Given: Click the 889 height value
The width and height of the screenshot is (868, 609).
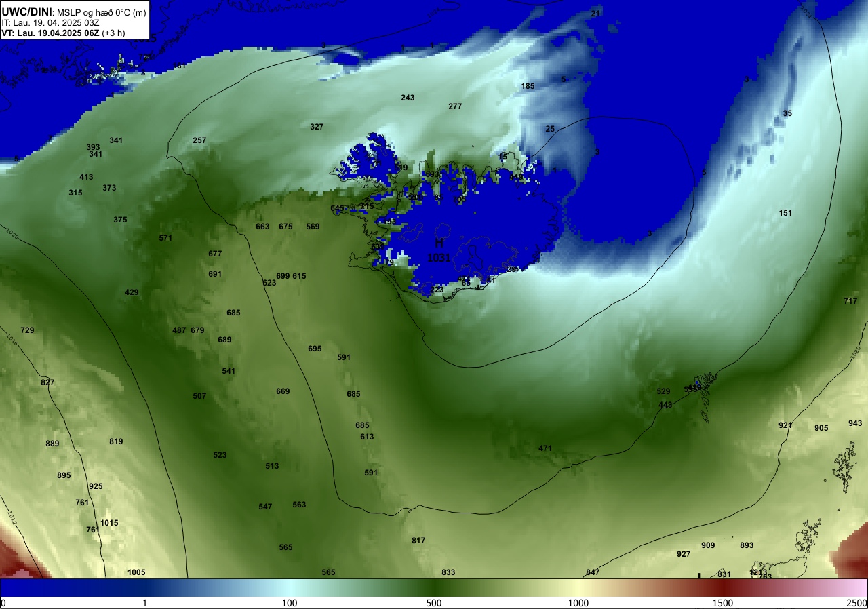Looking at the screenshot, I should (52, 444).
